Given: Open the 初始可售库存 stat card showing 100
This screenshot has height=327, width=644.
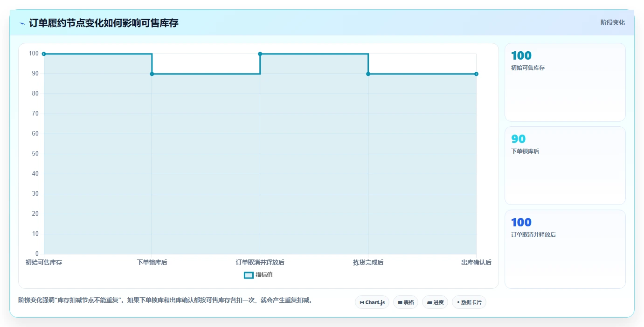Looking at the screenshot, I should click(x=565, y=82).
